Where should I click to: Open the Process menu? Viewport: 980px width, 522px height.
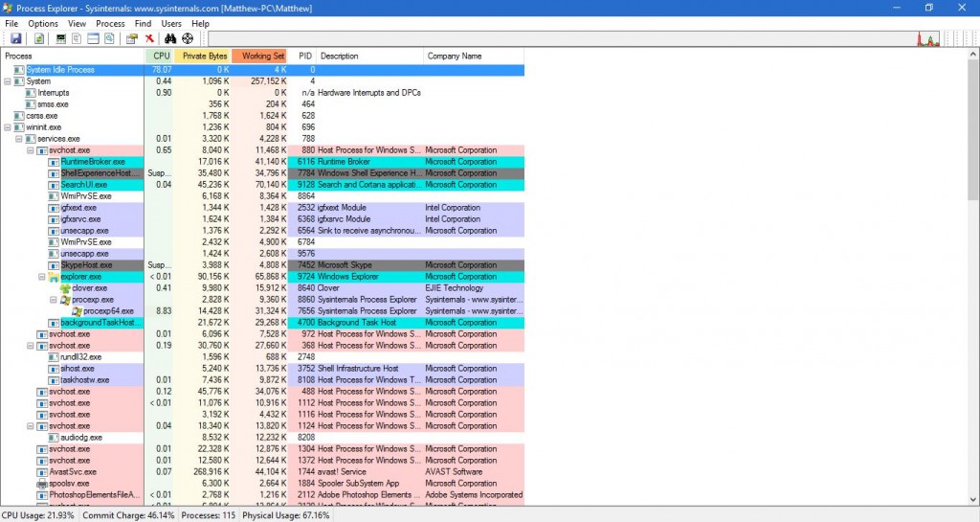[x=110, y=23]
